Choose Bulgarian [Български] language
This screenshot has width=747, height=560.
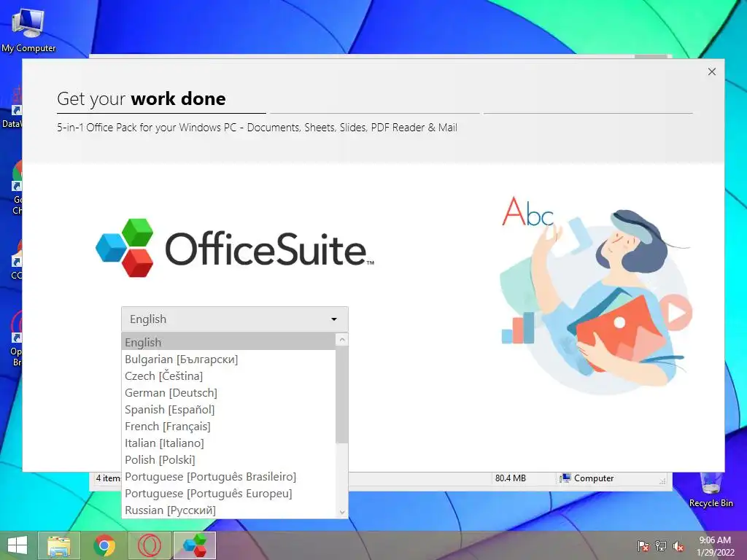229,359
